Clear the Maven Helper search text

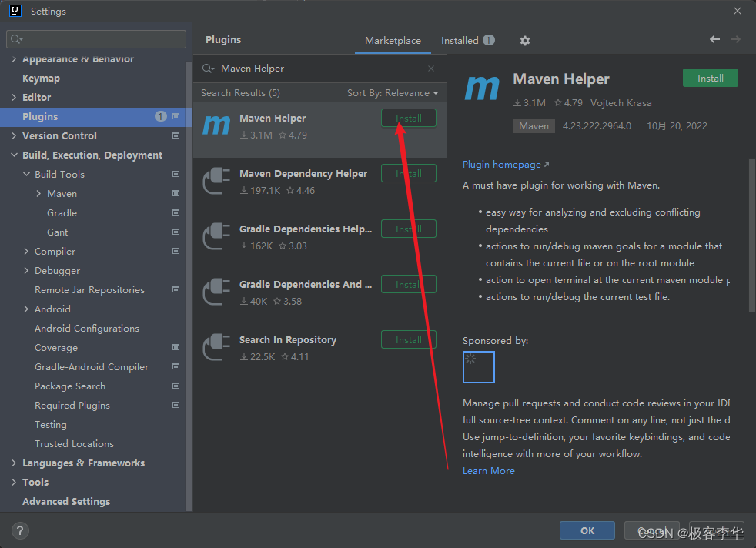(431, 68)
